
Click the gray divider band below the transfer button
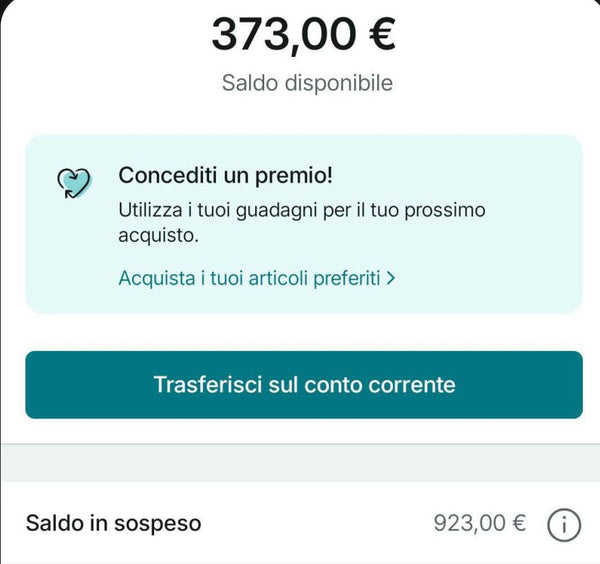pos(300,462)
